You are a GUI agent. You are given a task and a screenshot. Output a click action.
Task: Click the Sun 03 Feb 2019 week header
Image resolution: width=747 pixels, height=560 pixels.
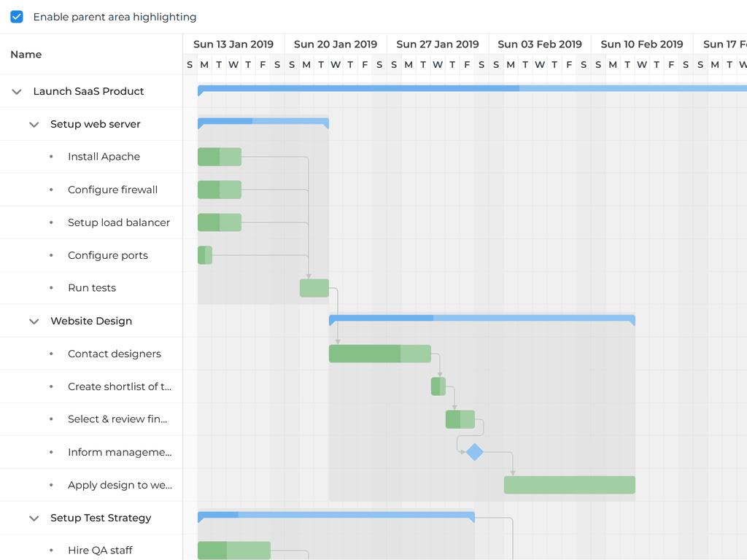tap(540, 44)
